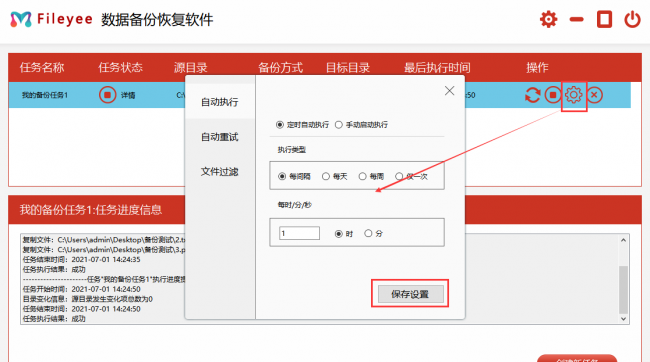This screenshot has width=650, height=362.
Task: Click the 目标目录 column header
Action: coord(348,68)
